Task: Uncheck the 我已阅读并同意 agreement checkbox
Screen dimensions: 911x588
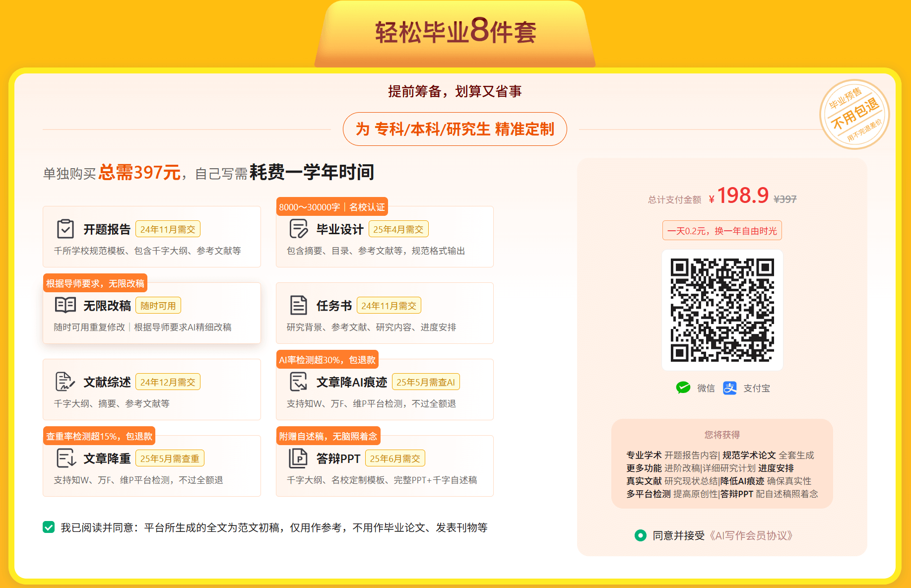Action: [48, 527]
